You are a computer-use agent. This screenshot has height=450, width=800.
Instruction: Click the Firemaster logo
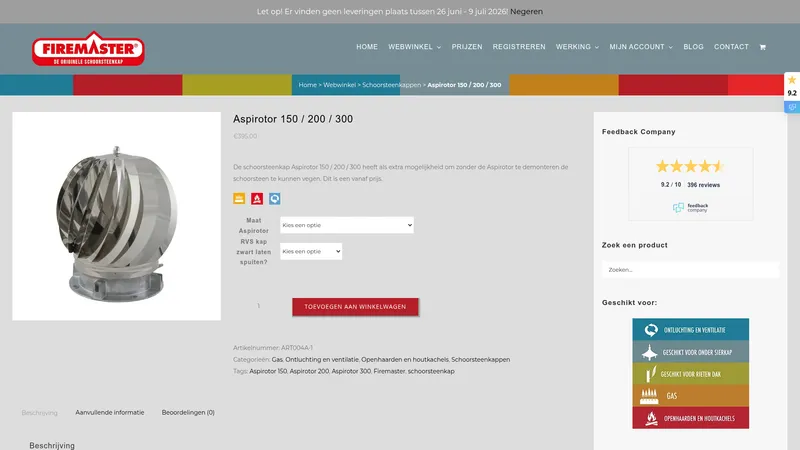pyautogui.click(x=88, y=48)
